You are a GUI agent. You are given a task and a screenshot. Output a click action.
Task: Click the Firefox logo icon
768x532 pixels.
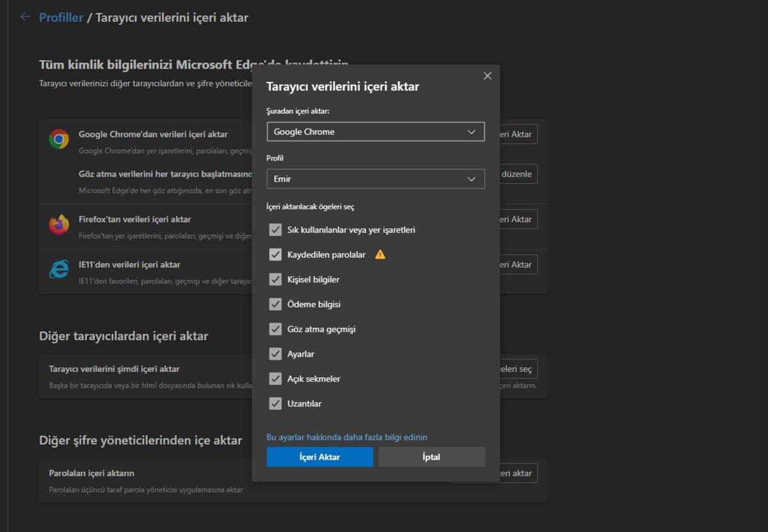coord(59,224)
